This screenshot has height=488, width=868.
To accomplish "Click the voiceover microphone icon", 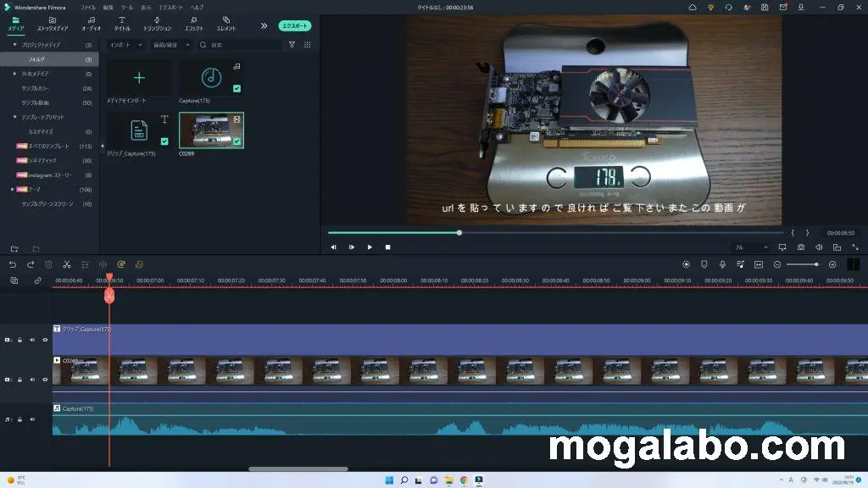I will pos(722,264).
